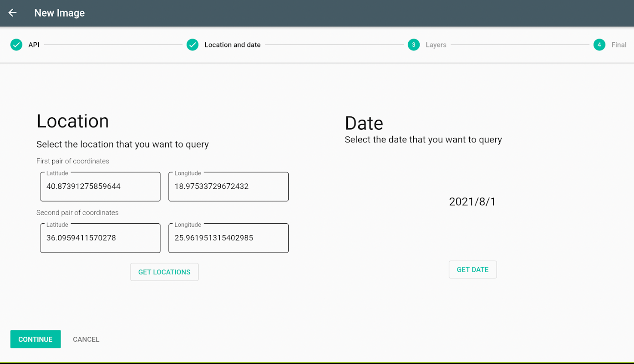Click the step 4 circle icon

click(x=599, y=45)
